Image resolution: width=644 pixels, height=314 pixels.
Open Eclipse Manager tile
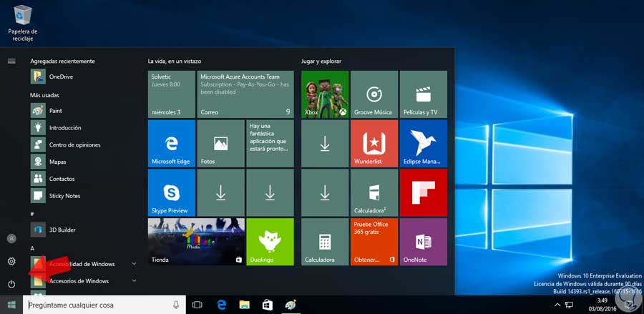point(424,144)
